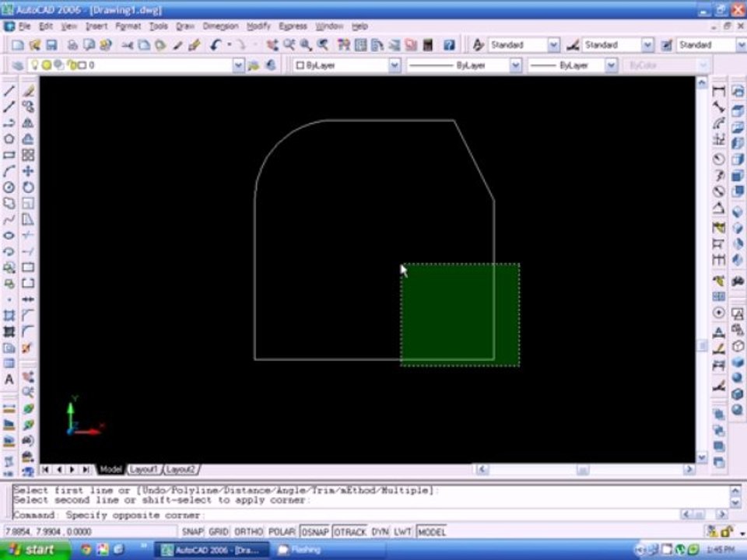Click the vertical scrollbar up arrow
This screenshot has width=747, height=560.
[x=701, y=83]
